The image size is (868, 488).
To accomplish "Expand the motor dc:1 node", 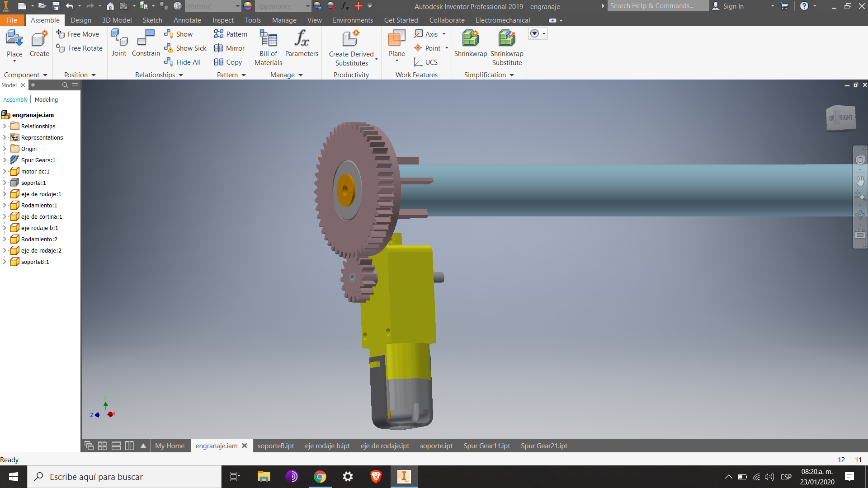I will point(5,171).
